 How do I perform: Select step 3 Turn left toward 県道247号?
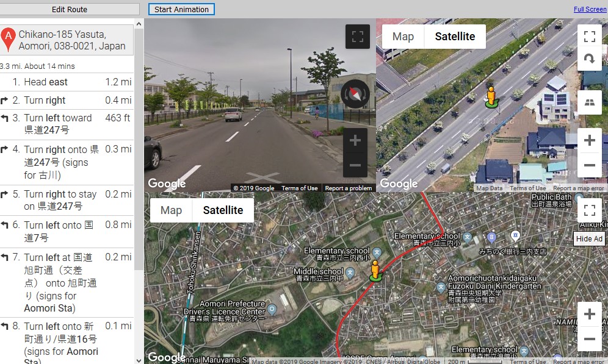(x=67, y=124)
